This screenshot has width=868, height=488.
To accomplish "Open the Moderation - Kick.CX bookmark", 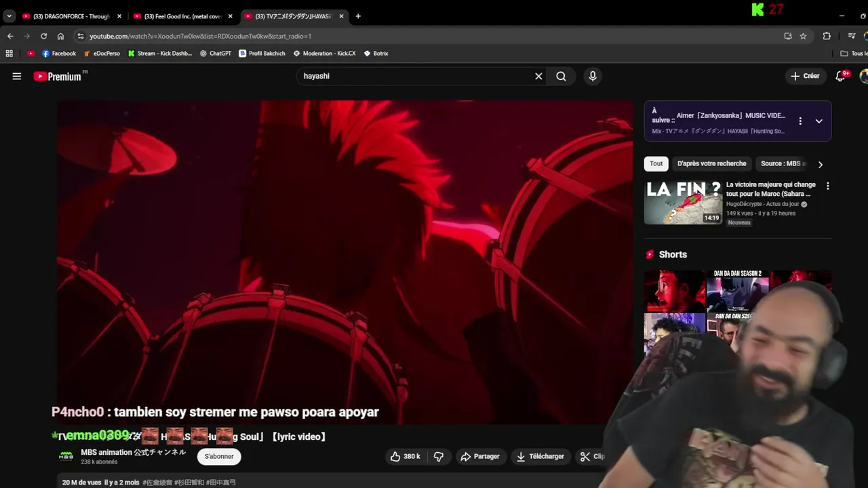I will 324,54.
